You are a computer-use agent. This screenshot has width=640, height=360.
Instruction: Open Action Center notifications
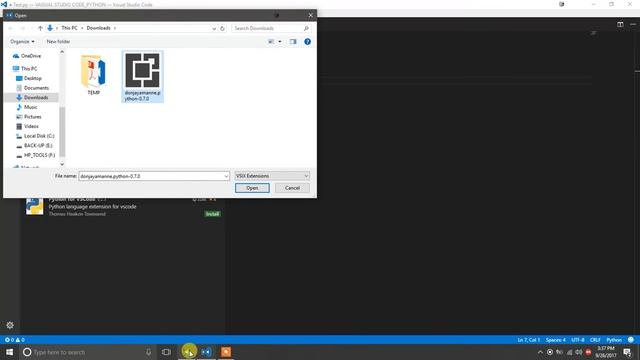(x=627, y=352)
